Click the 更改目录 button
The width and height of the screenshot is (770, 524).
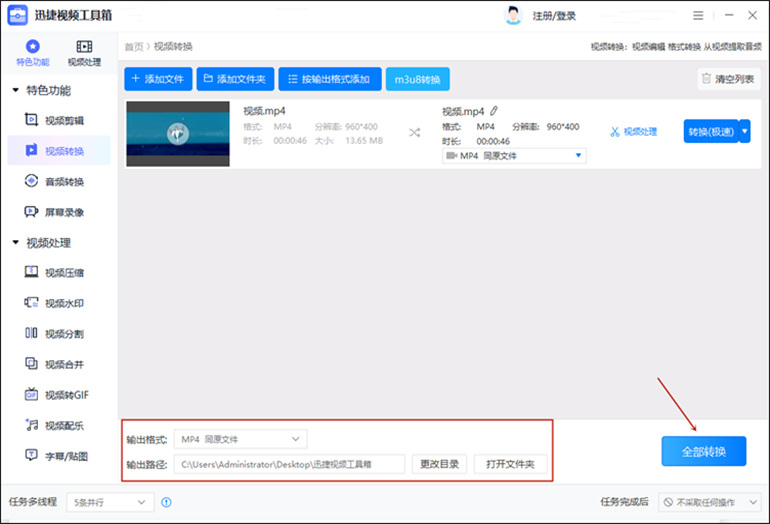pyautogui.click(x=440, y=464)
